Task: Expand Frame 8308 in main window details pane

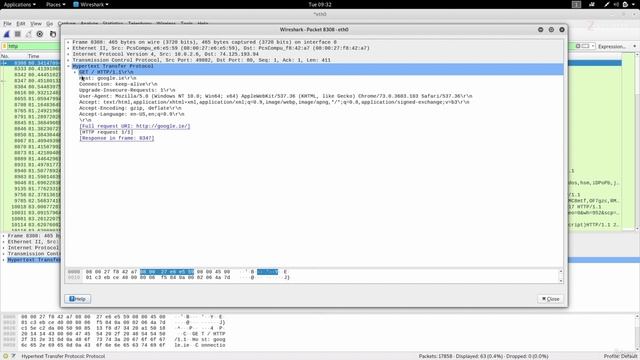Action: [4, 236]
